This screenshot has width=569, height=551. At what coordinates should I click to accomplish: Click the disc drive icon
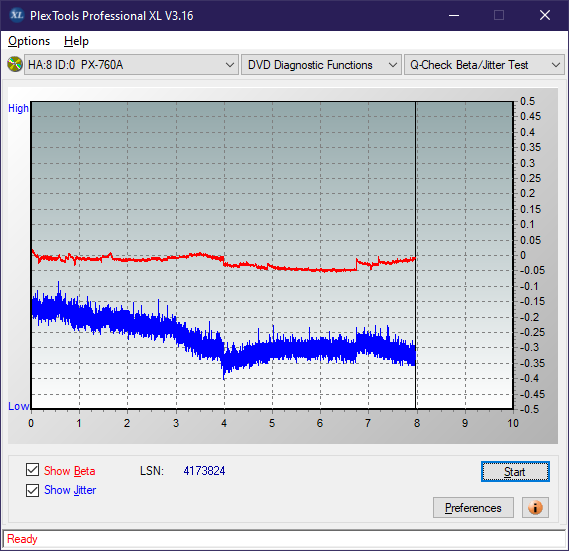pos(15,65)
